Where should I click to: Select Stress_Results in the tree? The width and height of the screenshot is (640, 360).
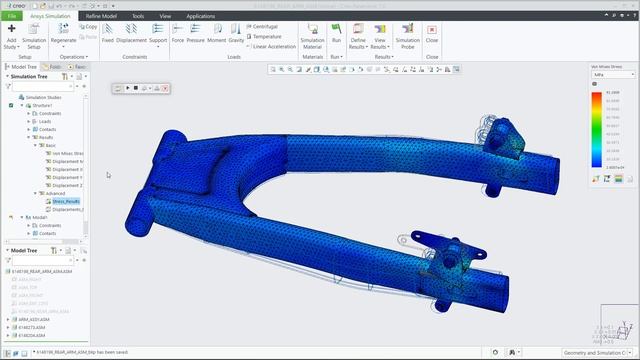click(x=66, y=202)
